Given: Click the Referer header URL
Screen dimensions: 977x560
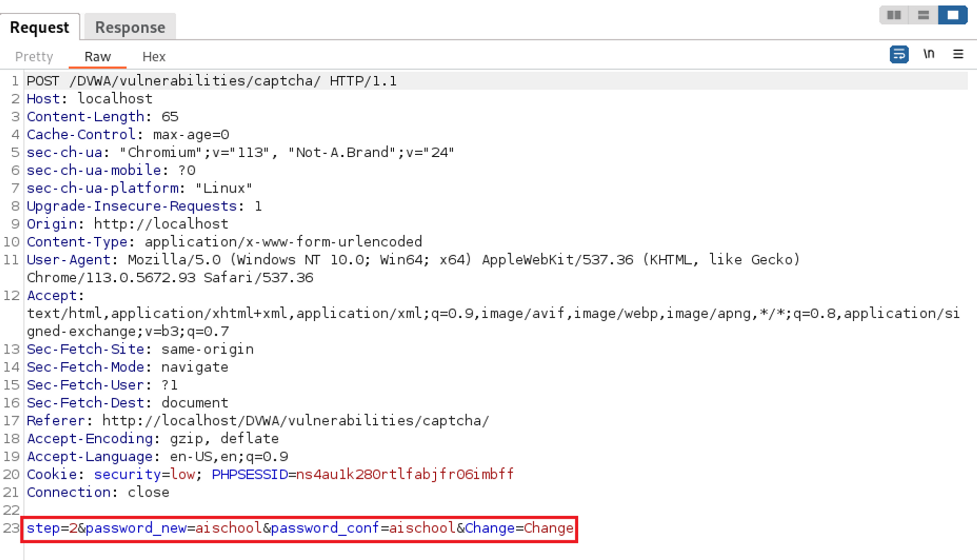Looking at the screenshot, I should tap(295, 420).
